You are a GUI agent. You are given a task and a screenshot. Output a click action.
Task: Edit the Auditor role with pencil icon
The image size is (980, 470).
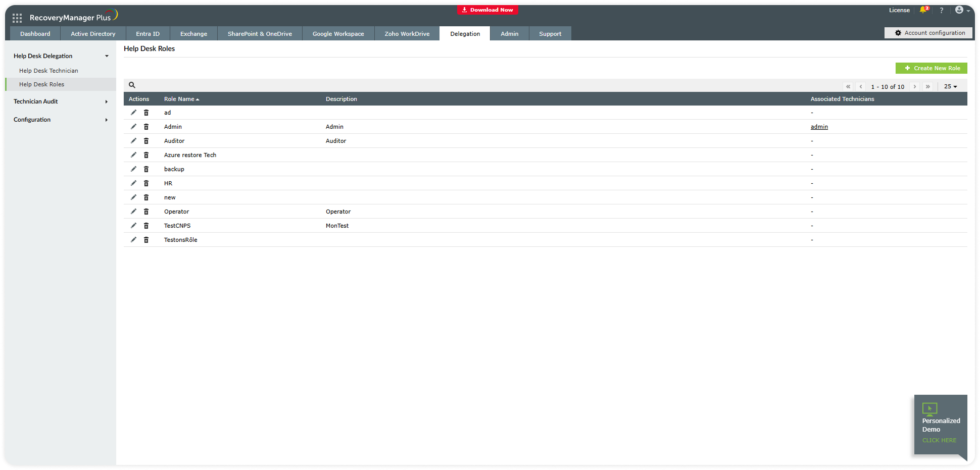(x=133, y=141)
